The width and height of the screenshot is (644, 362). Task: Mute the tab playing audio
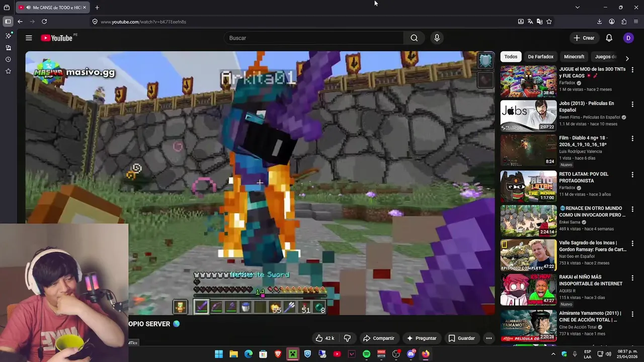[x=28, y=8]
